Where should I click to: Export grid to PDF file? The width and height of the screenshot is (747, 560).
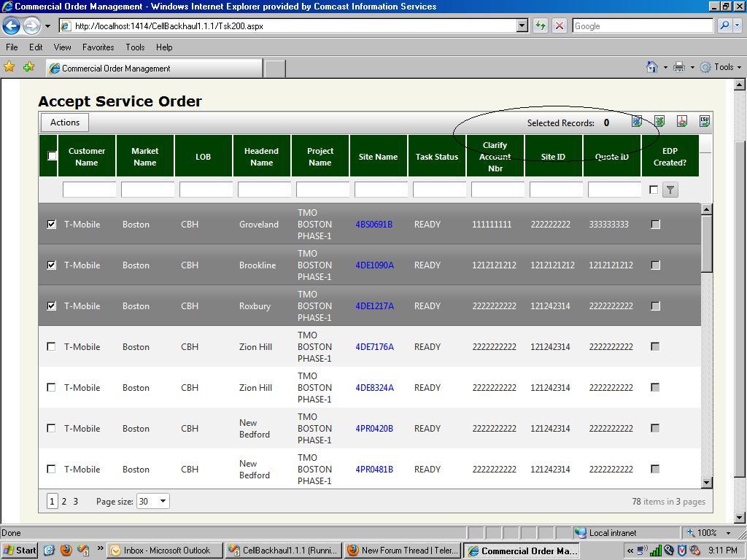pos(682,122)
